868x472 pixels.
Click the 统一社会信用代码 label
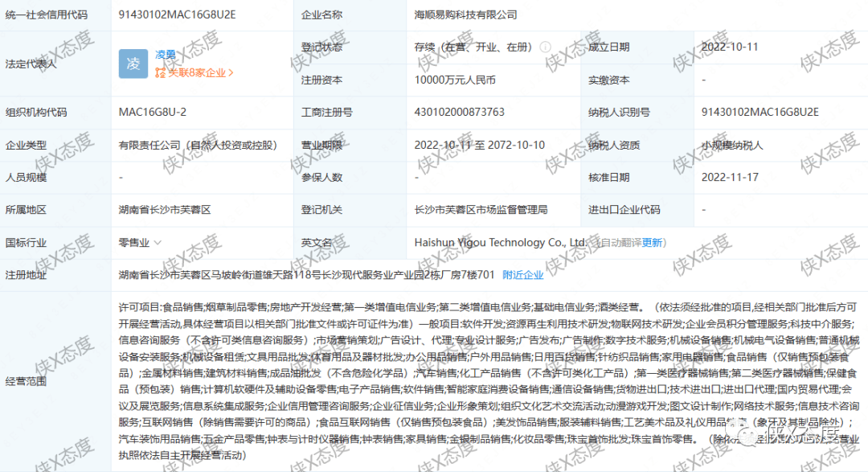point(47,15)
